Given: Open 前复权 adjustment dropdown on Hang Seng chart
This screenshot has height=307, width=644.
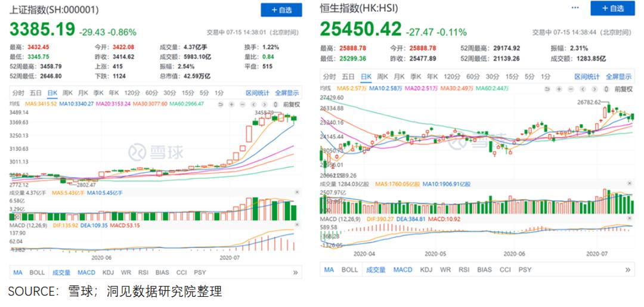Looking at the screenshot, I should (624, 89).
